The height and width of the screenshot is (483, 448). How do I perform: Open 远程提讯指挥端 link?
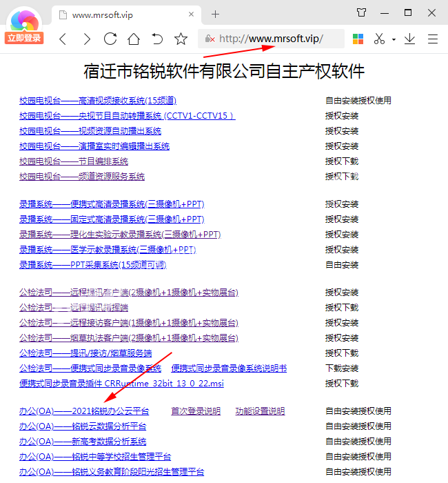74,308
